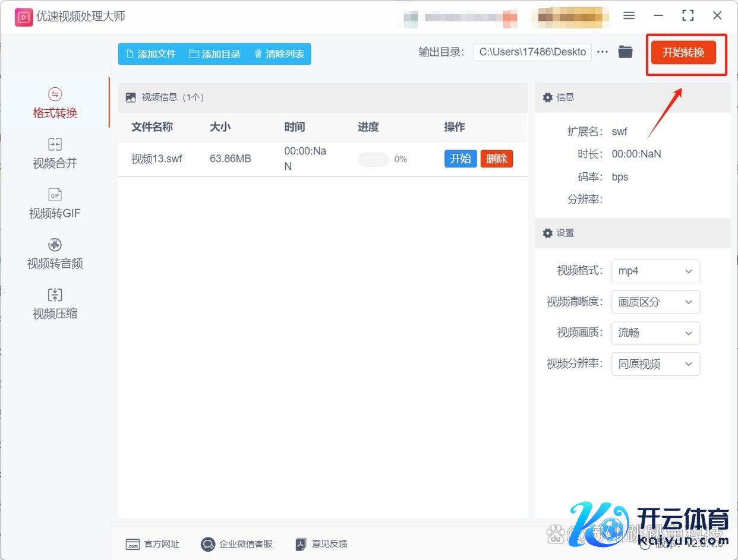This screenshot has height=560, width=738.
Task: Delete 视频13.swf with 删除 button
Action: pyautogui.click(x=496, y=159)
